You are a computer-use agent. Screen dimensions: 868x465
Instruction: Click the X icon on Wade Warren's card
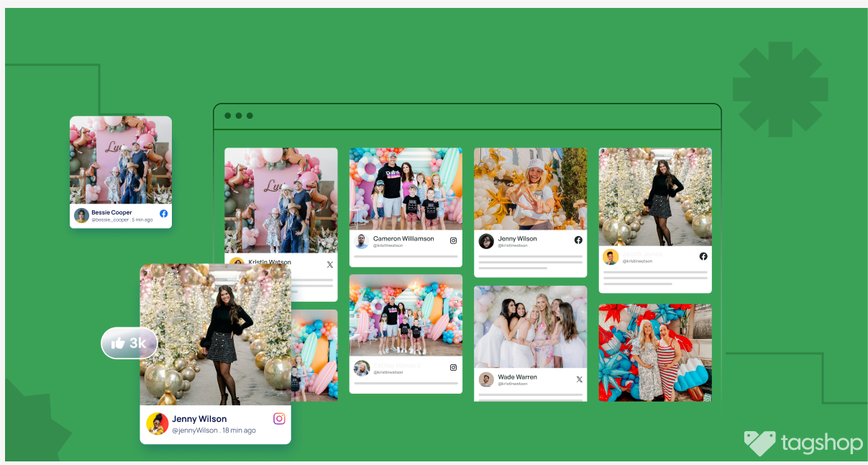pyautogui.click(x=579, y=379)
